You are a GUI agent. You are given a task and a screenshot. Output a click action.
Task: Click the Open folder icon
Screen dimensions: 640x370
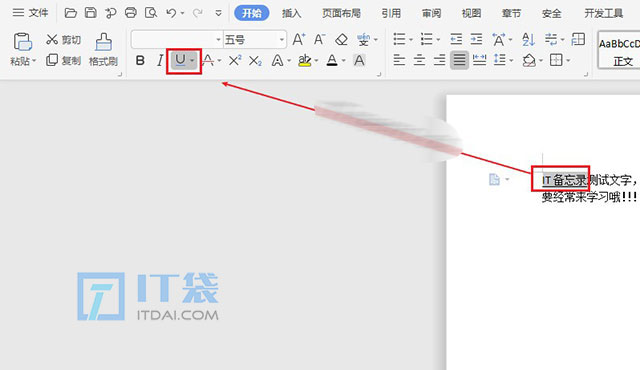click(x=71, y=13)
